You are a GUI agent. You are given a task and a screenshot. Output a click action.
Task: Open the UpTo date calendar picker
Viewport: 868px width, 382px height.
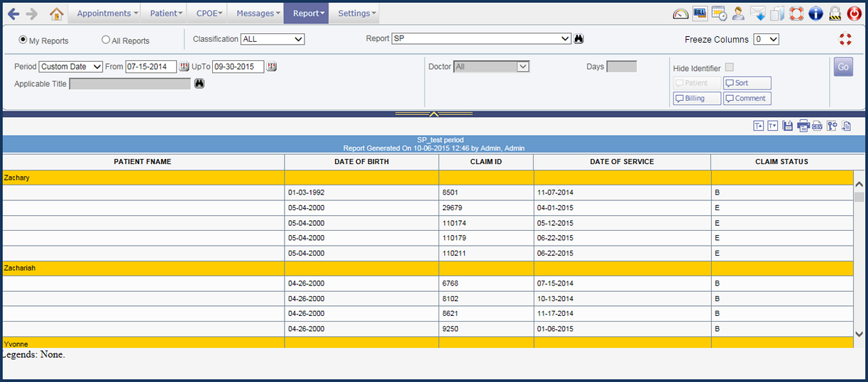coord(272,67)
